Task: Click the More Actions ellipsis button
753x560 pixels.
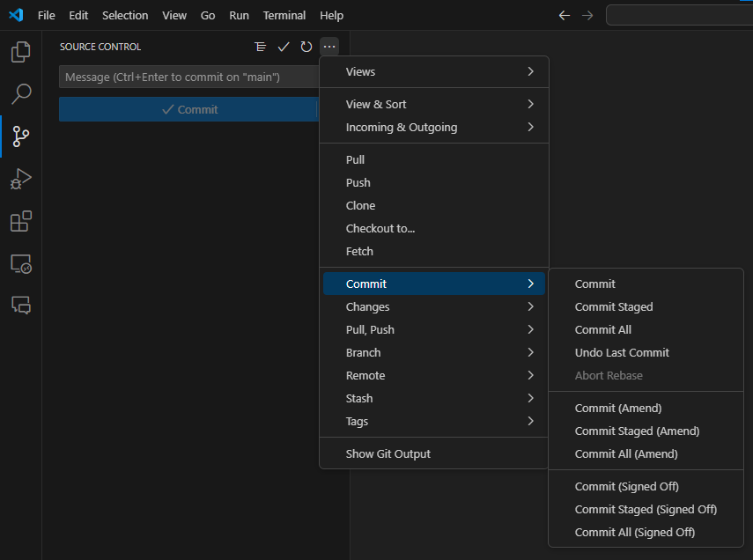Action: pyautogui.click(x=329, y=47)
